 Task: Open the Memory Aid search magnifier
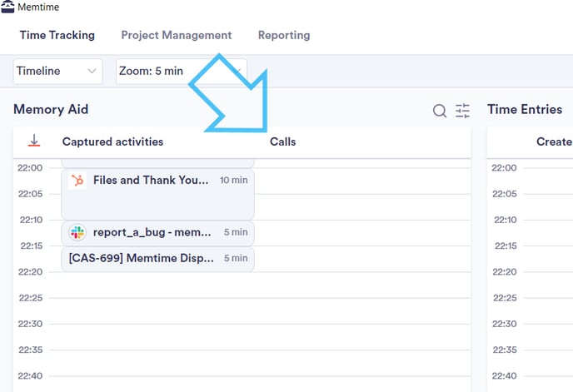coord(439,111)
